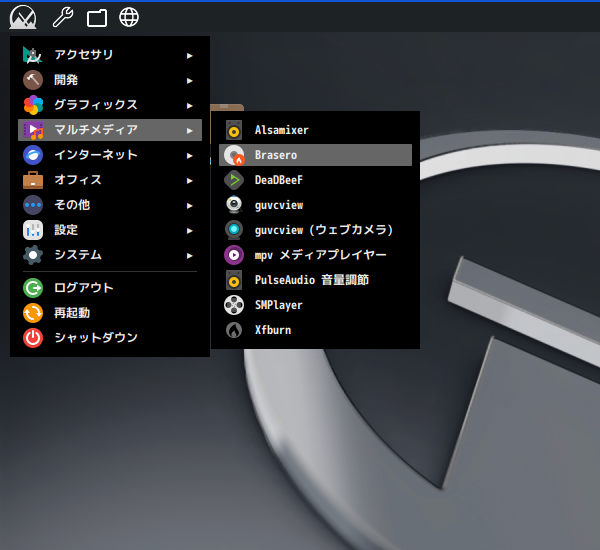Expand the 開発 submenu arrow
The width and height of the screenshot is (600, 550).
pyautogui.click(x=190, y=80)
